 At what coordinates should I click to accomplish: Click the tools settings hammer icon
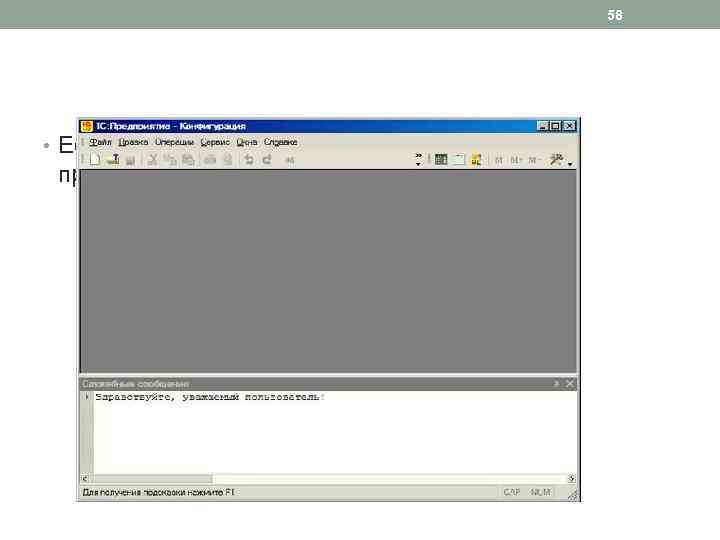pos(557,159)
